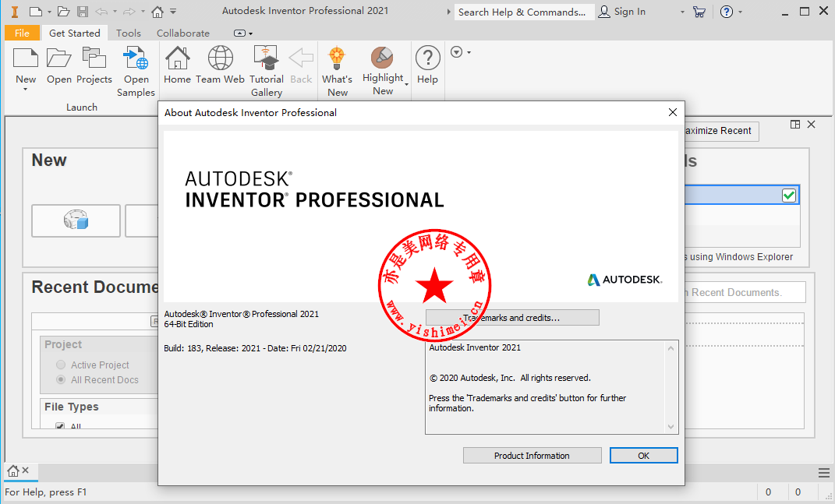Click the quick access Save icon

click(x=83, y=11)
